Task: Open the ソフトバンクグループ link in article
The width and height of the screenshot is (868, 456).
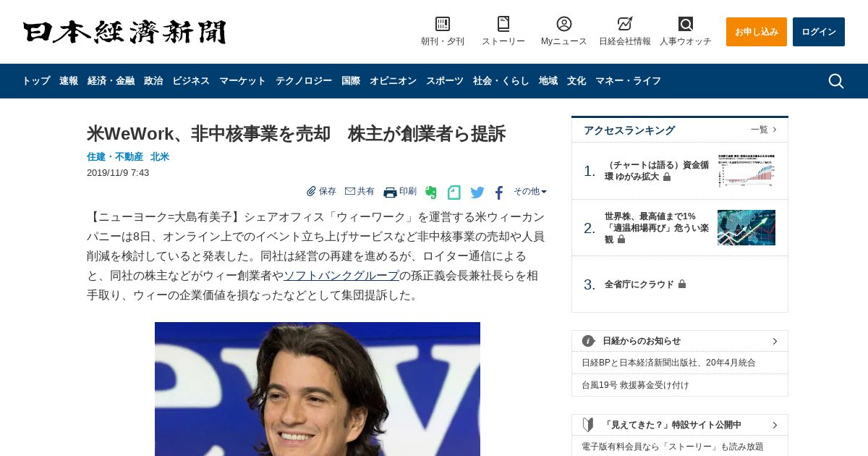Action: (341, 276)
